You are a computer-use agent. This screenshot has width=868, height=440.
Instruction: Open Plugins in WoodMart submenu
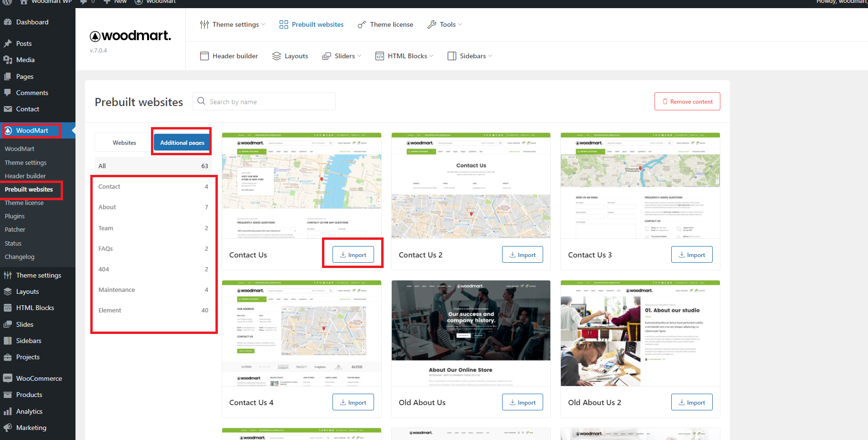[15, 216]
